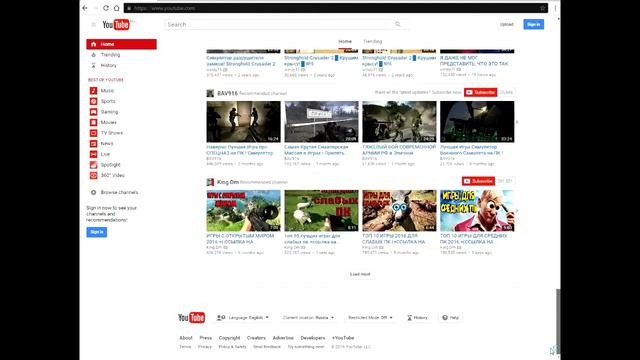Click the 360° Video icon in the sidebar
The height and width of the screenshot is (360, 640).
(x=93, y=176)
